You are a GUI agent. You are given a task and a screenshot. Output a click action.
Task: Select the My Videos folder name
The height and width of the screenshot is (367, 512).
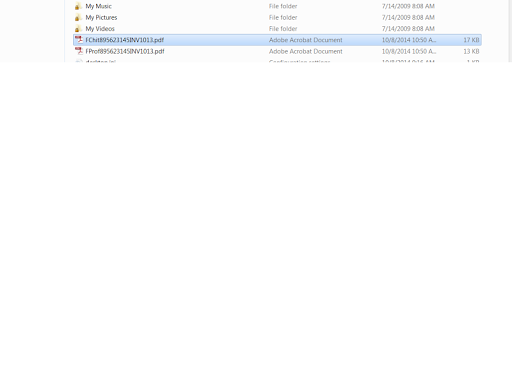click(x=100, y=29)
